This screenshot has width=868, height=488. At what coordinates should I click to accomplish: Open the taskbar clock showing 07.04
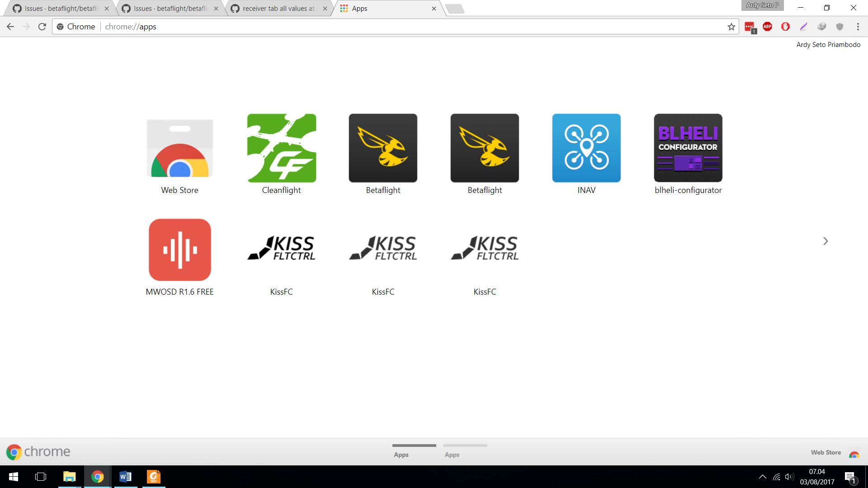tap(817, 477)
